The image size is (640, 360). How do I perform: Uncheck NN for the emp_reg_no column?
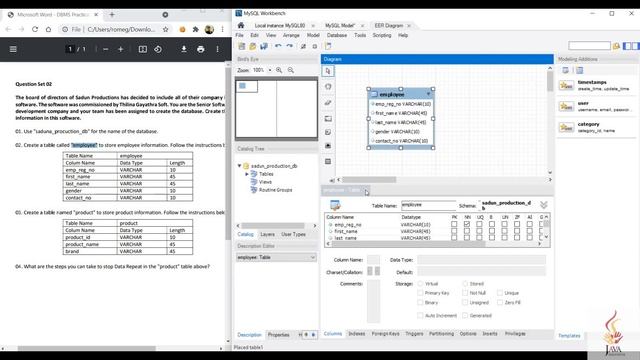(467, 224)
